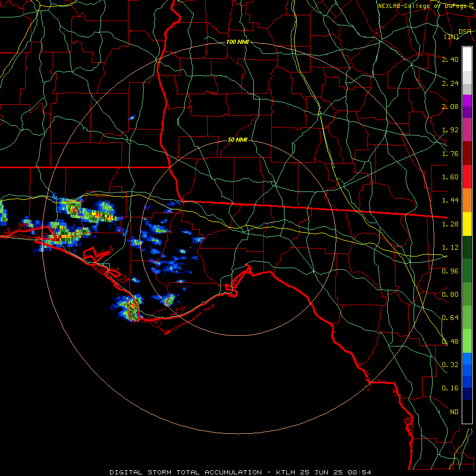Click the light blue swatch above 0.32
Image resolution: width=476 pixels, height=476 pixels.
click(x=467, y=359)
